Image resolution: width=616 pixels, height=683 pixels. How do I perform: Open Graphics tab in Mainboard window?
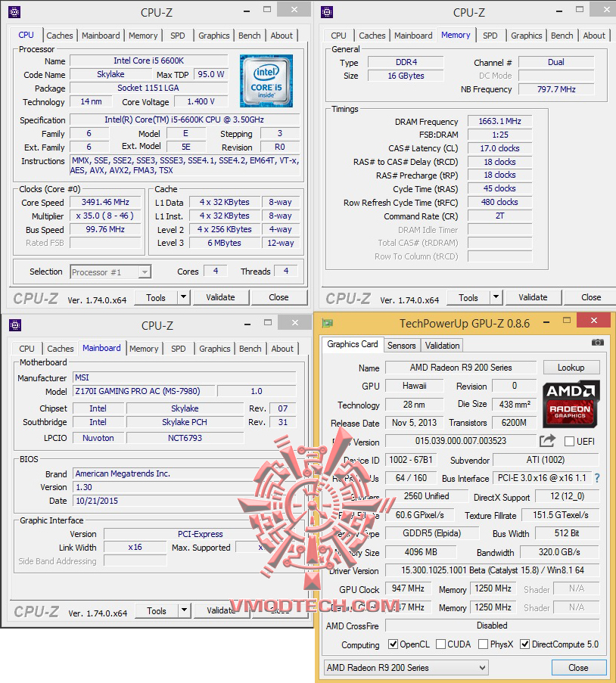click(214, 349)
